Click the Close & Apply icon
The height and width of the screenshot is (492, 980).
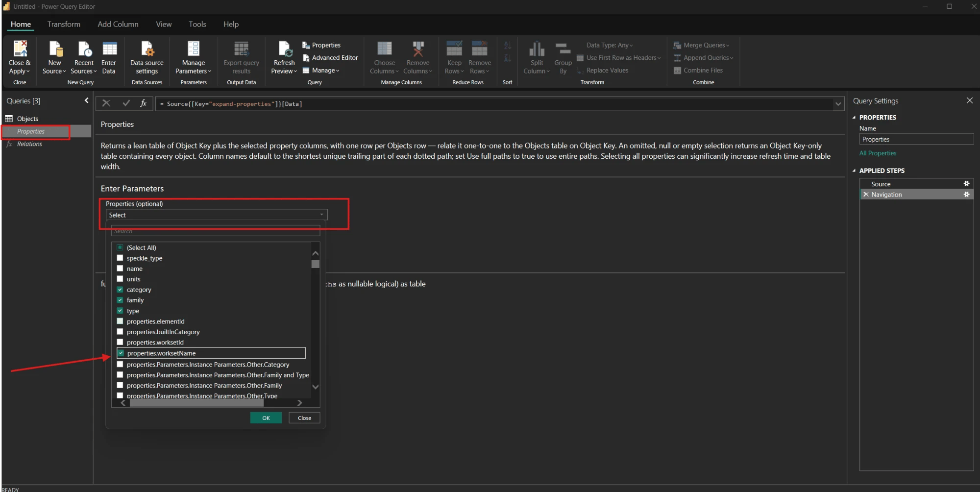coord(20,49)
